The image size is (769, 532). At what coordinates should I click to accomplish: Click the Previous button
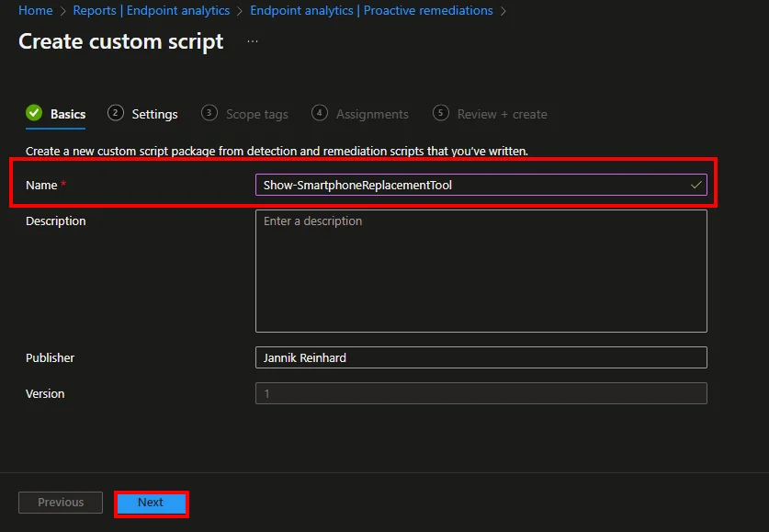(x=61, y=503)
